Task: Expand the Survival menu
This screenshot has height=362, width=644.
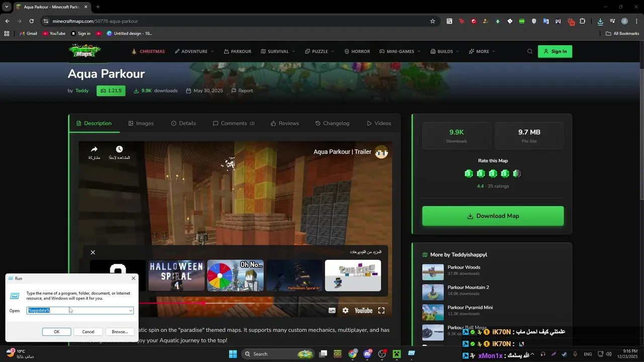Action: (x=278, y=51)
